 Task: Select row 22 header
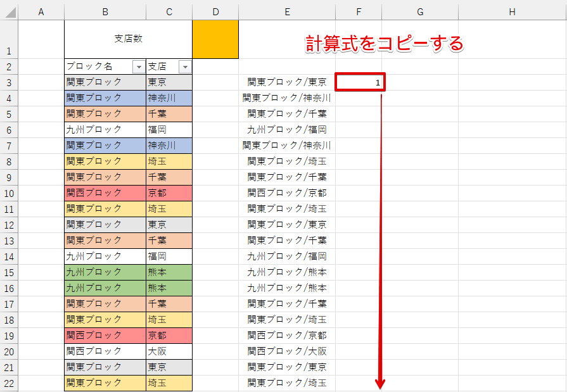[9, 383]
